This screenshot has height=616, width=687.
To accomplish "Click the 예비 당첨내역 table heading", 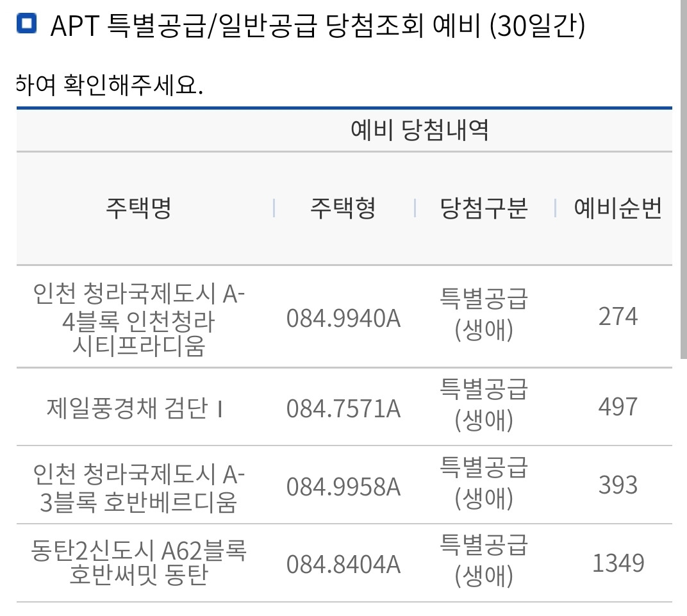I will (419, 130).
